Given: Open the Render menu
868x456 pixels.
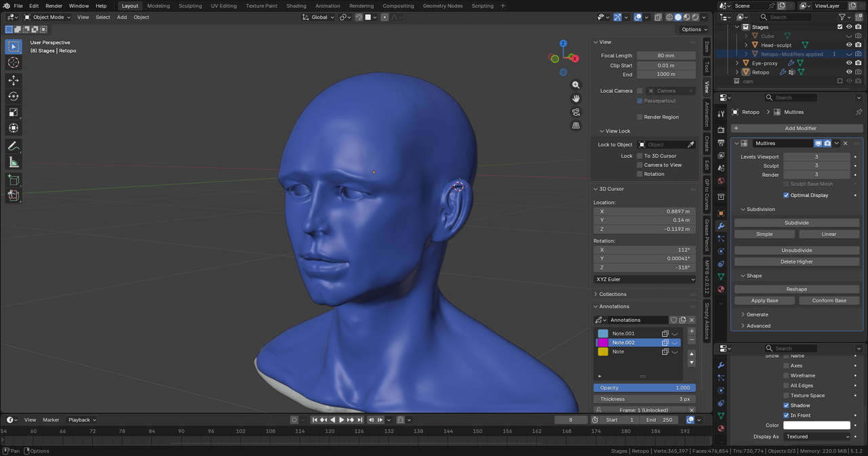Looking at the screenshot, I should (x=54, y=6).
